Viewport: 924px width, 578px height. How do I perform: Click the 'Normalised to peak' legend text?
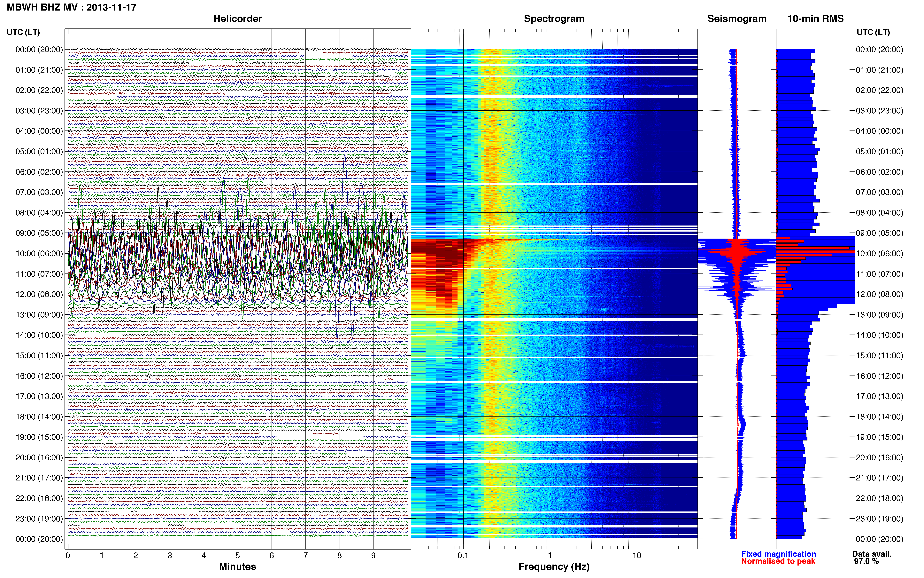[x=778, y=561]
